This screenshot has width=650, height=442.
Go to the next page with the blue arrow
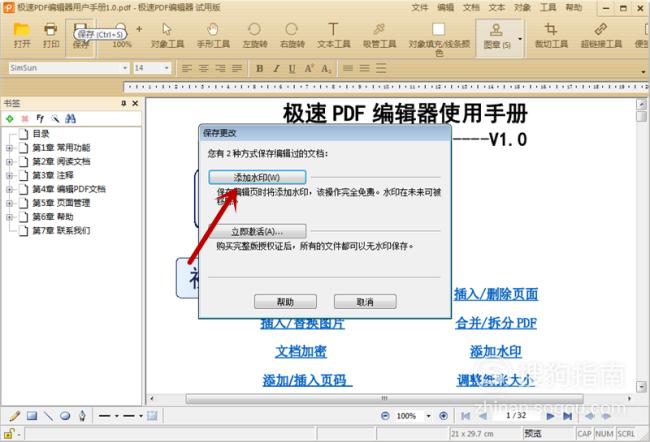550,416
